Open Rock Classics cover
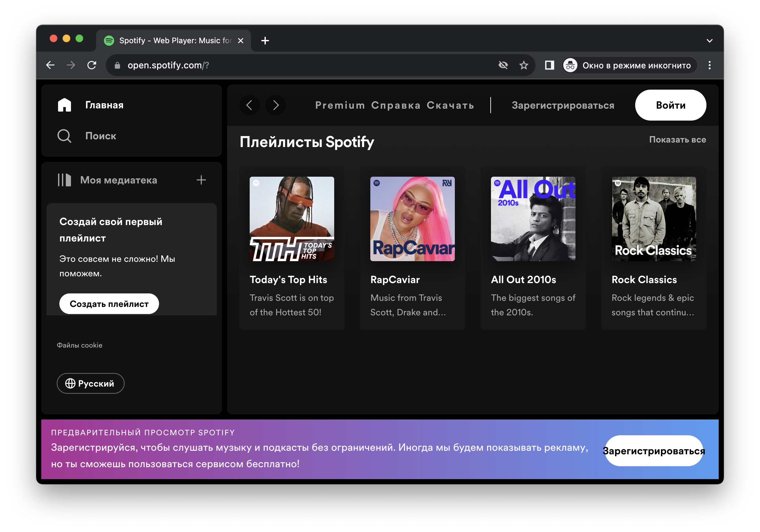The image size is (760, 532). pyautogui.click(x=654, y=219)
